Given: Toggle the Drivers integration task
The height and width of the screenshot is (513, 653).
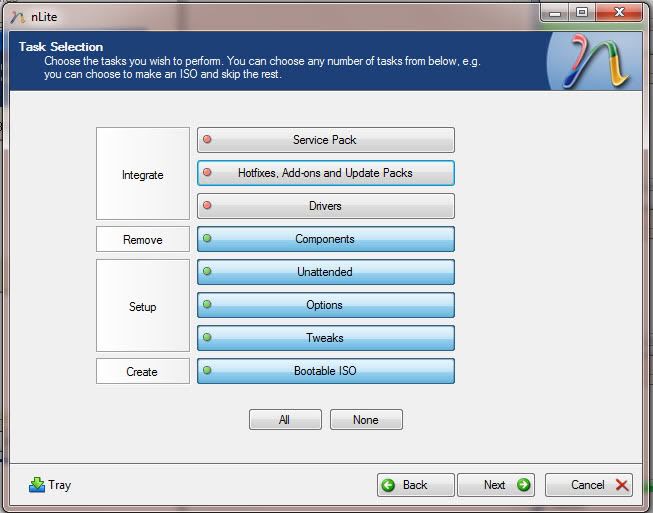Looking at the screenshot, I should [326, 206].
